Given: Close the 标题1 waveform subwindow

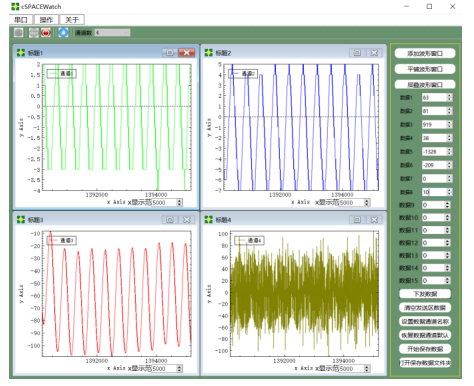Looking at the screenshot, I should point(187,53).
